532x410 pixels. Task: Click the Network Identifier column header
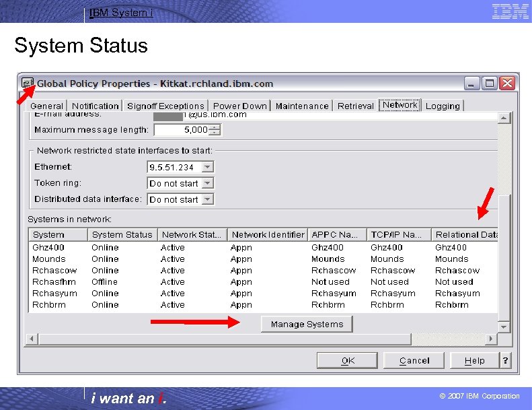[x=268, y=235]
